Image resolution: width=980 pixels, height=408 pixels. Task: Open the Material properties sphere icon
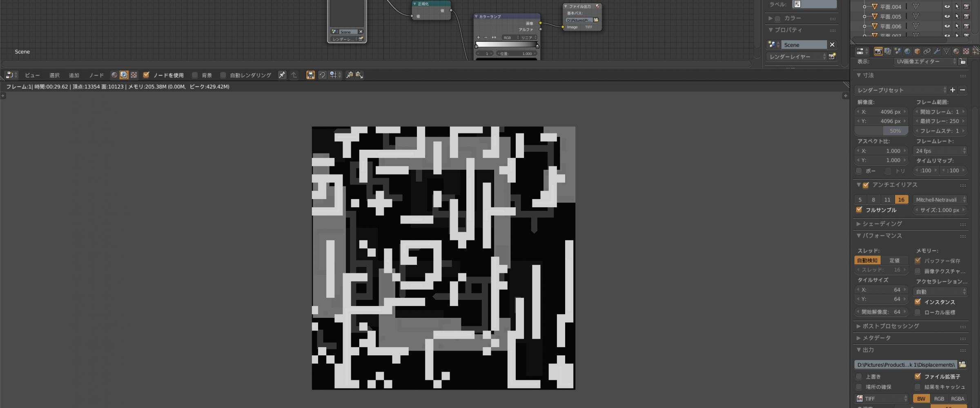pyautogui.click(x=956, y=51)
